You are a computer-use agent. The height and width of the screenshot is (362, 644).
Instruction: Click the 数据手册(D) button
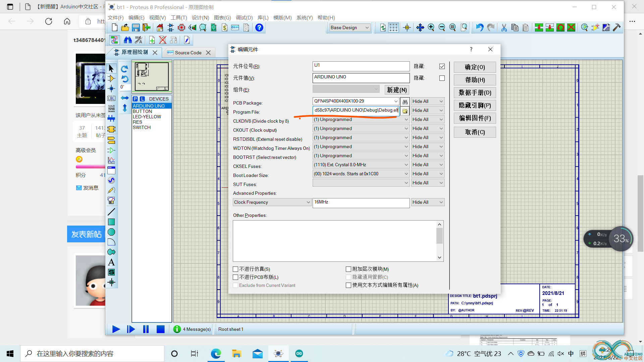[x=475, y=93]
